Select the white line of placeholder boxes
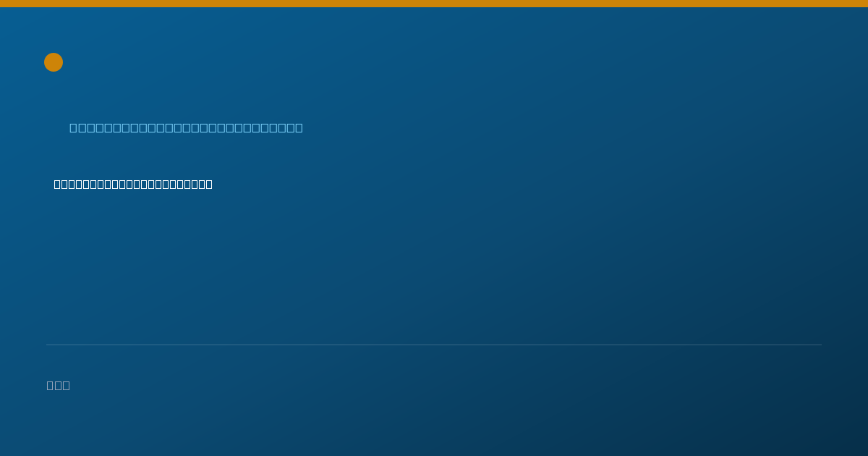Screen dimensions: 868x456 pyautogui.click(x=133, y=185)
